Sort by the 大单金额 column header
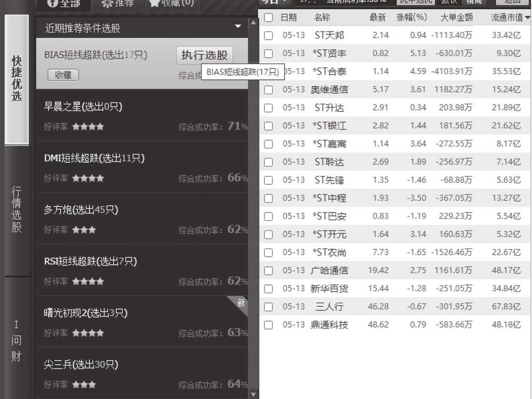This screenshot has width=532, height=399. pos(457,18)
